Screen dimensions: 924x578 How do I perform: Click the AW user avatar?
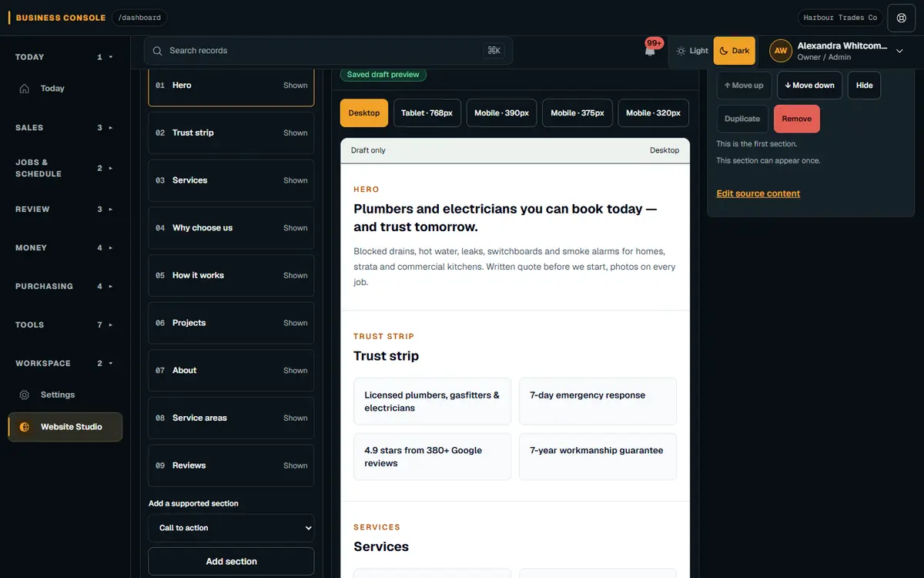[781, 51]
